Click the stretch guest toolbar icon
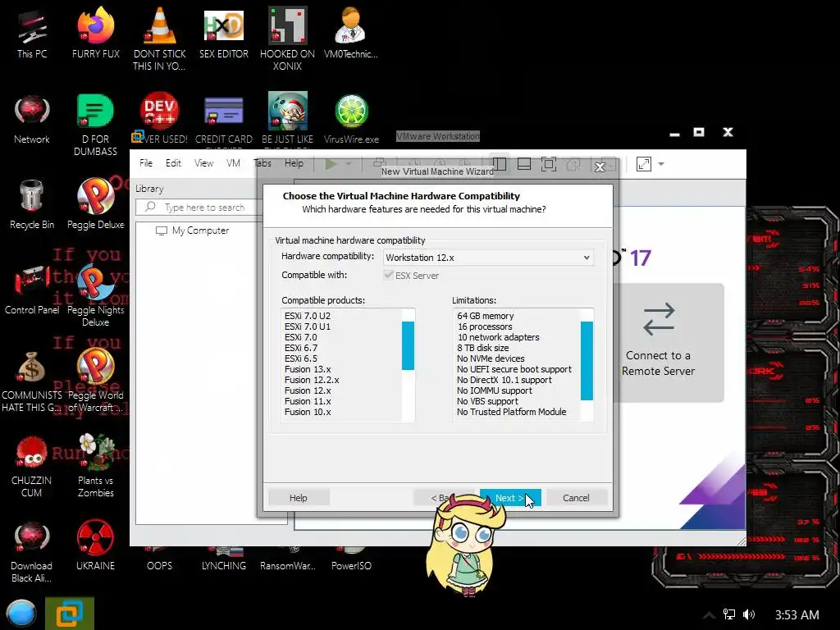Screen dimensions: 840x630 click(643, 164)
